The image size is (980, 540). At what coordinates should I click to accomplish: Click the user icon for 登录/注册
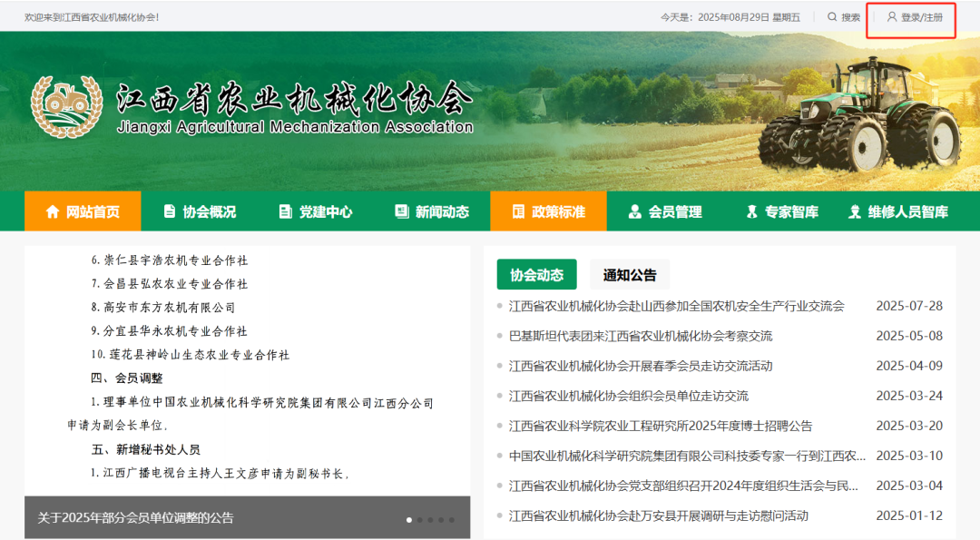point(891,17)
